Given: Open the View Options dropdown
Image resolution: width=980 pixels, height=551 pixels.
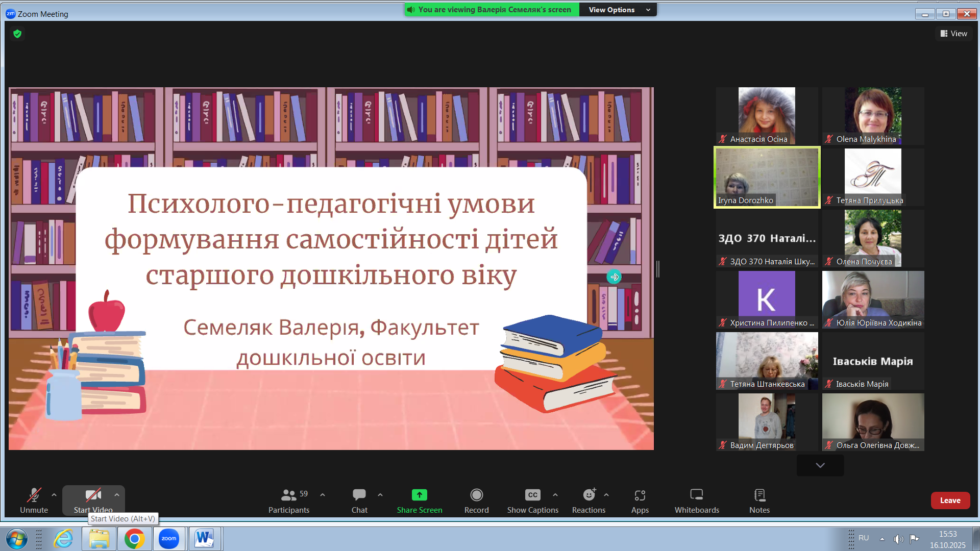Looking at the screenshot, I should 618,10.
